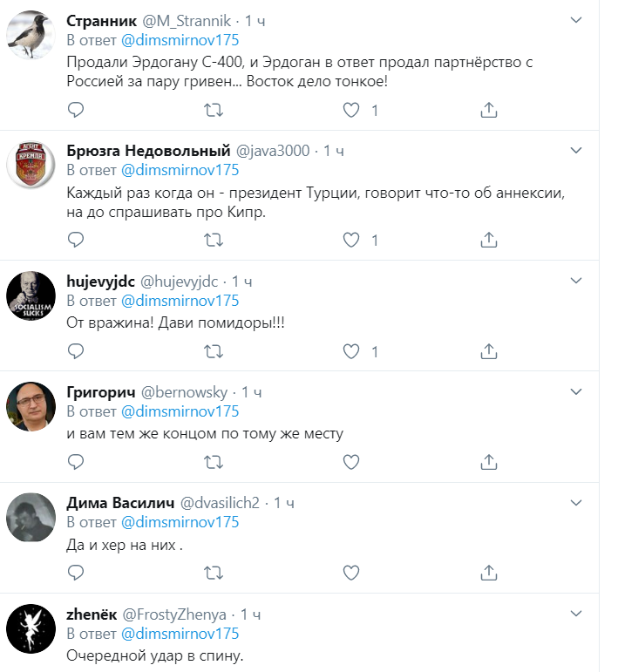Like Странник's tweet
The image size is (618, 672).
(351, 110)
